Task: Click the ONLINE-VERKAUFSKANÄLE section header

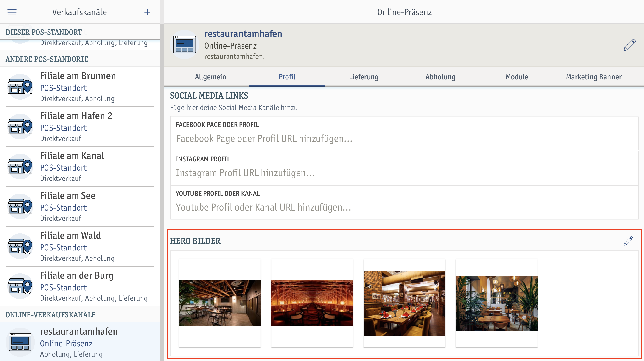Action: [x=50, y=314]
